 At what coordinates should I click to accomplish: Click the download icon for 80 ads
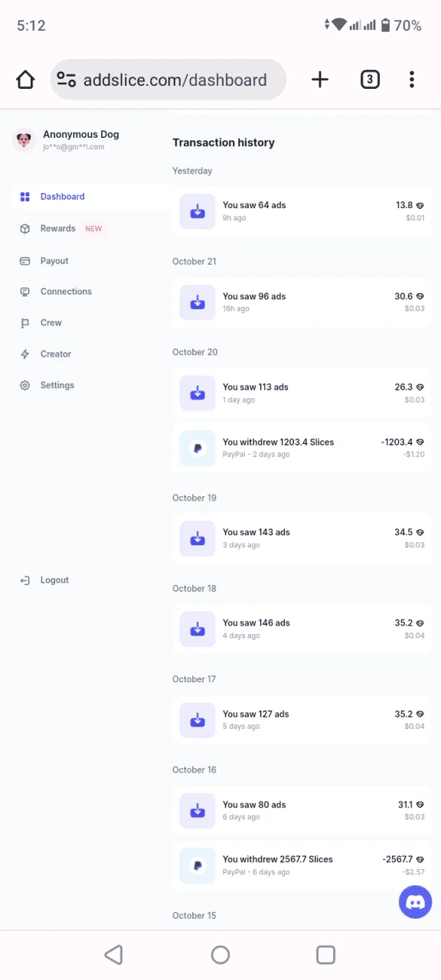[198, 811]
